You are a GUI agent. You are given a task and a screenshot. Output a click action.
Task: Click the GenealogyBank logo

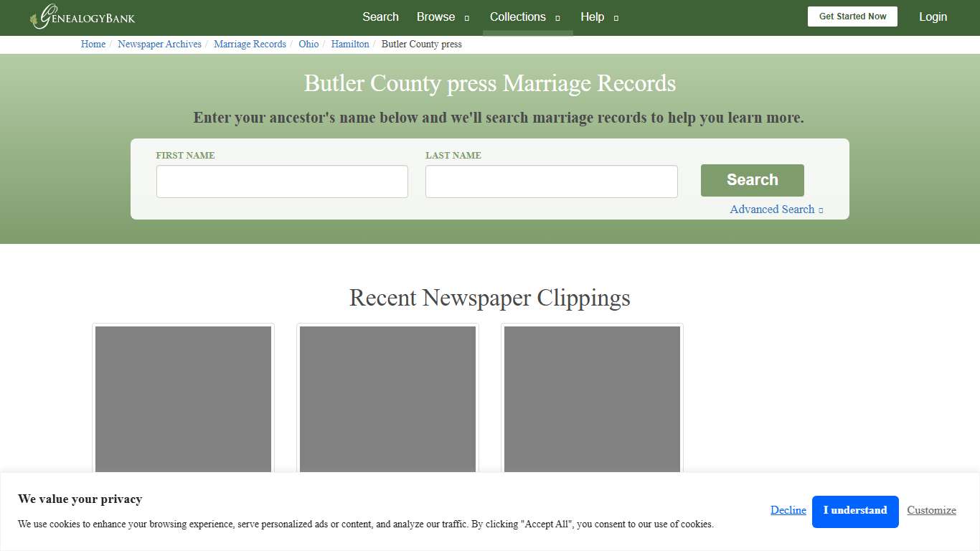(81, 17)
